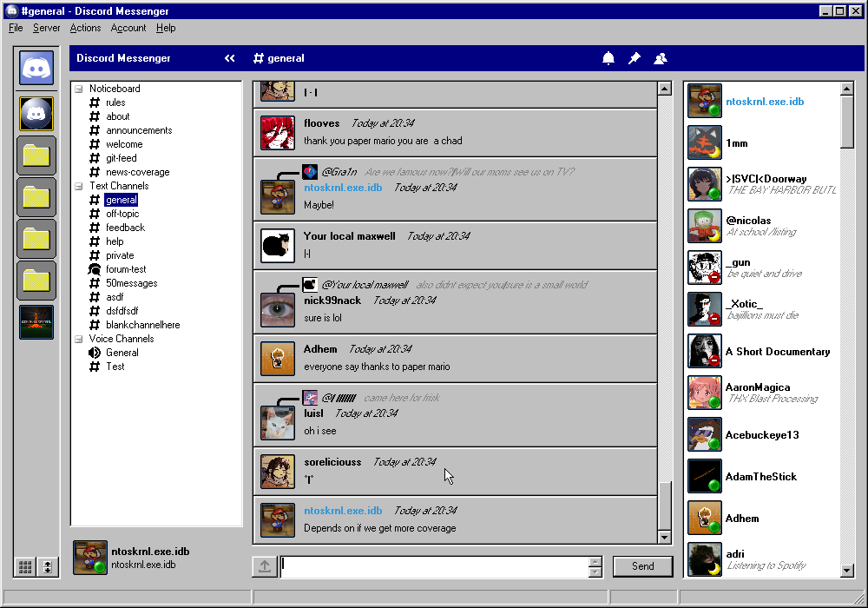Open the news-coverage channel
Image resolution: width=868 pixels, height=608 pixels.
coord(138,172)
